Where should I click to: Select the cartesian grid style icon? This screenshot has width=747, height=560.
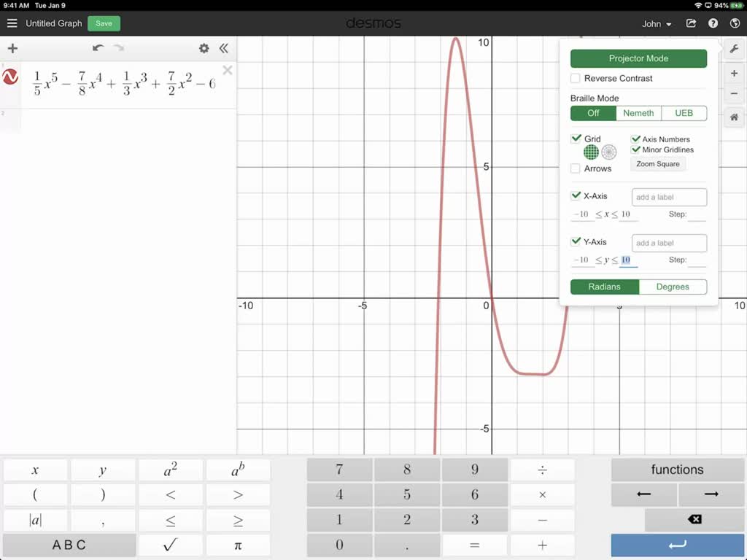[x=590, y=152]
